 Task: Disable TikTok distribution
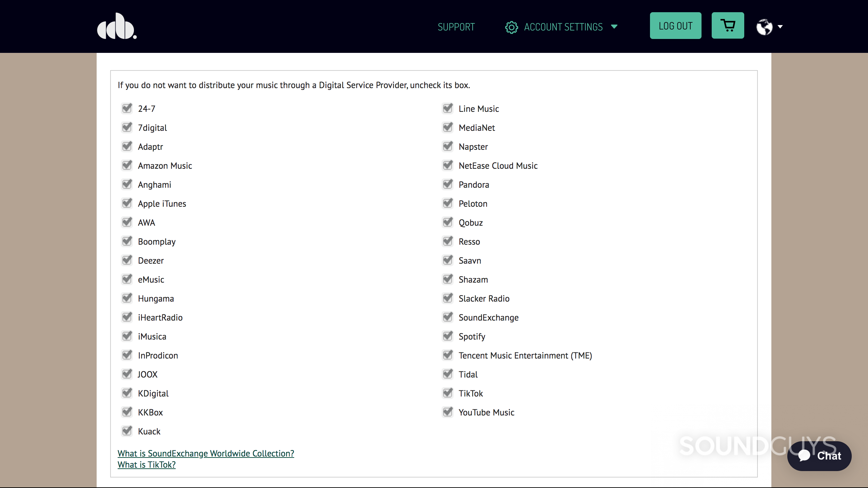click(448, 393)
